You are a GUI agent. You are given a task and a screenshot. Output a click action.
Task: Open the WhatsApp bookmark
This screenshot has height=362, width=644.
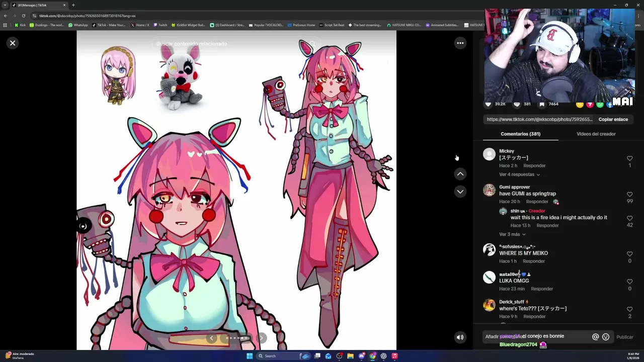tap(78, 25)
